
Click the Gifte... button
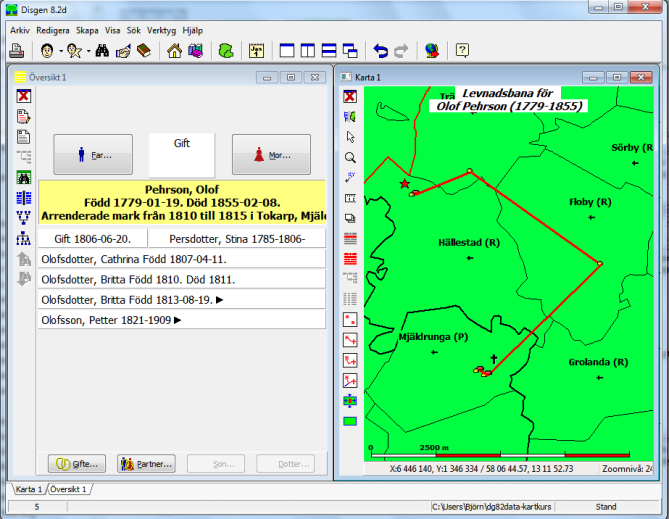(76, 464)
